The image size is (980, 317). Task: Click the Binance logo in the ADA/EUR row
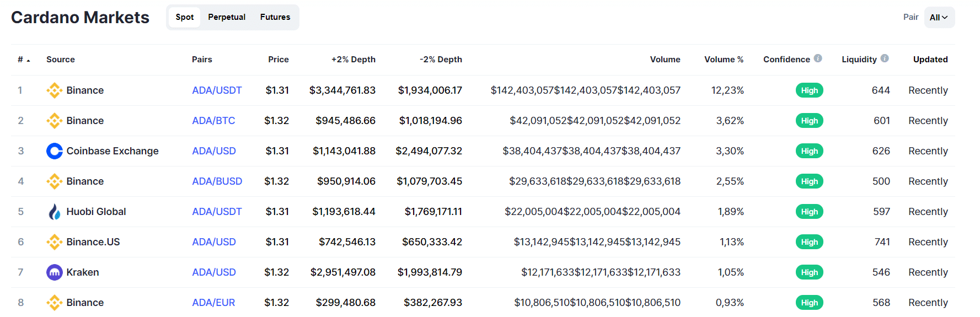pos(54,303)
